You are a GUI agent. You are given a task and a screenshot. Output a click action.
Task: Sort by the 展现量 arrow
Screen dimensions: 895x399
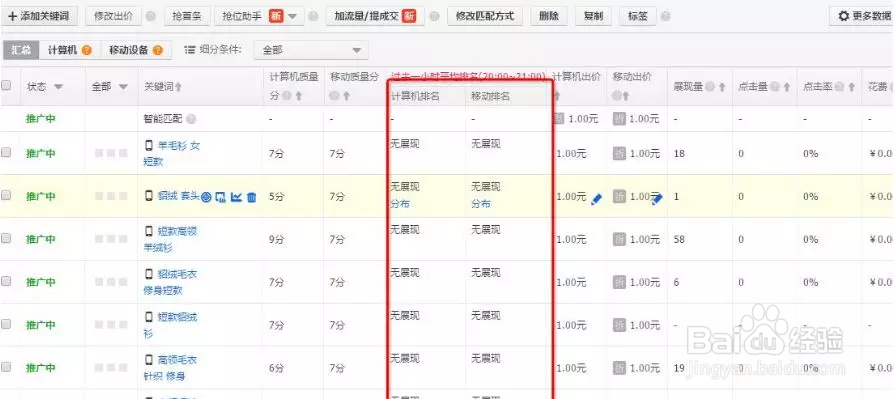pos(722,87)
